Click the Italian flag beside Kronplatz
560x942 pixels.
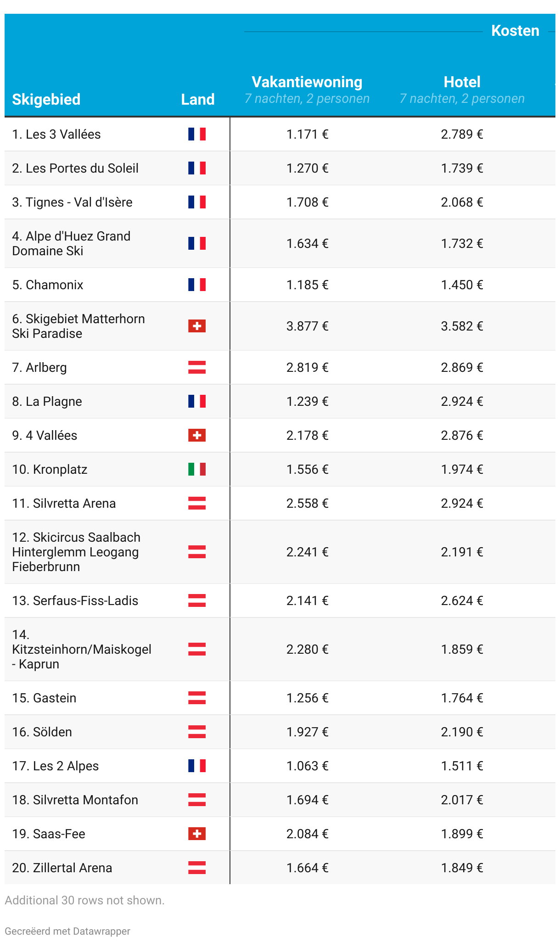point(197,469)
